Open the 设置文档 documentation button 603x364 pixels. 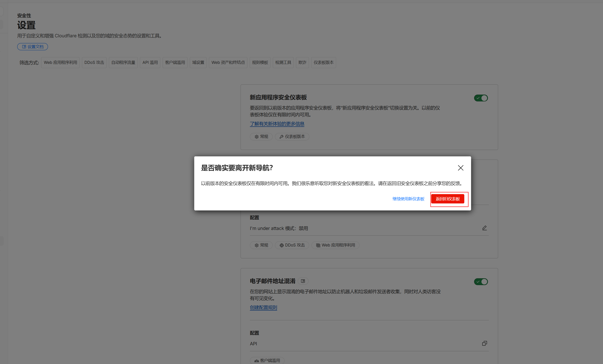click(32, 47)
